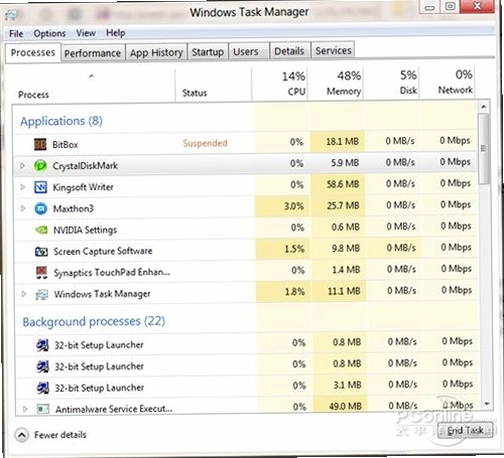The image size is (504, 458).
Task: Click Windows Task Manager memory 11.1 MB
Action: click(x=344, y=291)
